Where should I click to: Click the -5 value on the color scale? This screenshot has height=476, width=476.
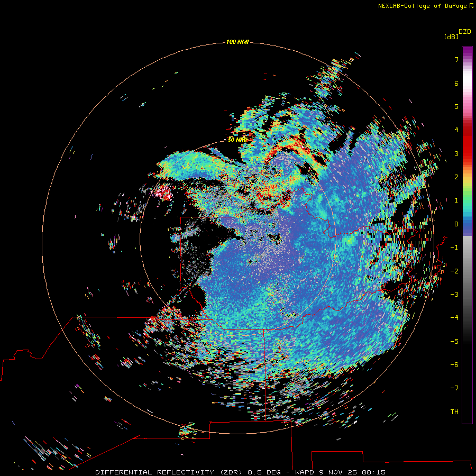(454, 342)
